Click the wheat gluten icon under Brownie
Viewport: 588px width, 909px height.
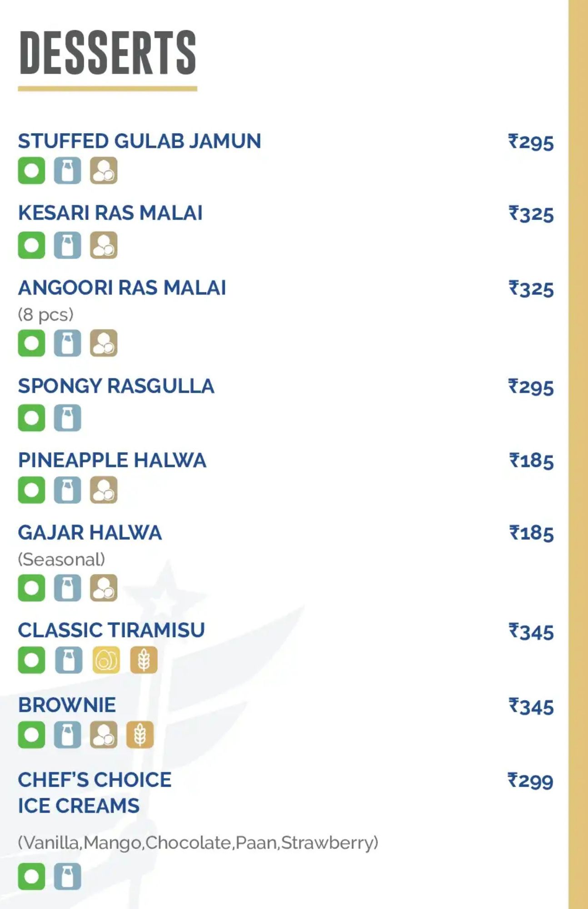coord(140,734)
